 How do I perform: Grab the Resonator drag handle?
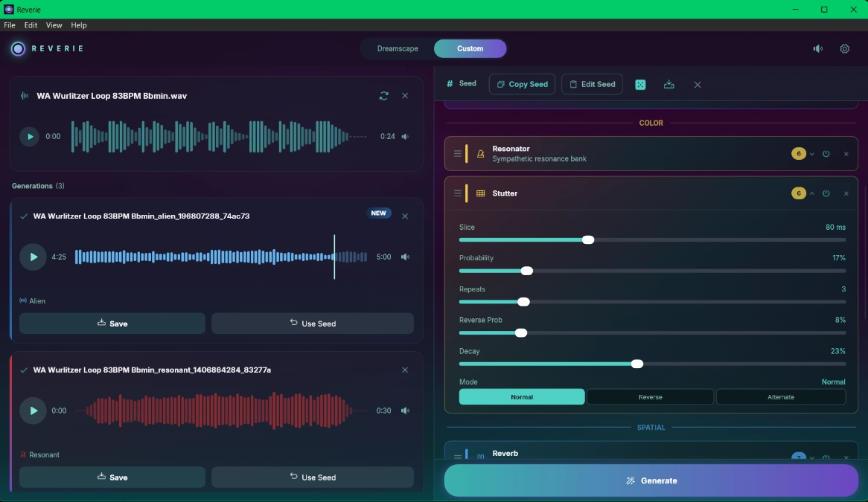pos(457,154)
